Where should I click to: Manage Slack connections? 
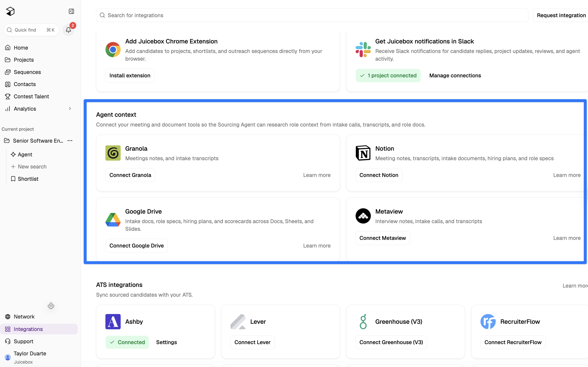point(455,75)
